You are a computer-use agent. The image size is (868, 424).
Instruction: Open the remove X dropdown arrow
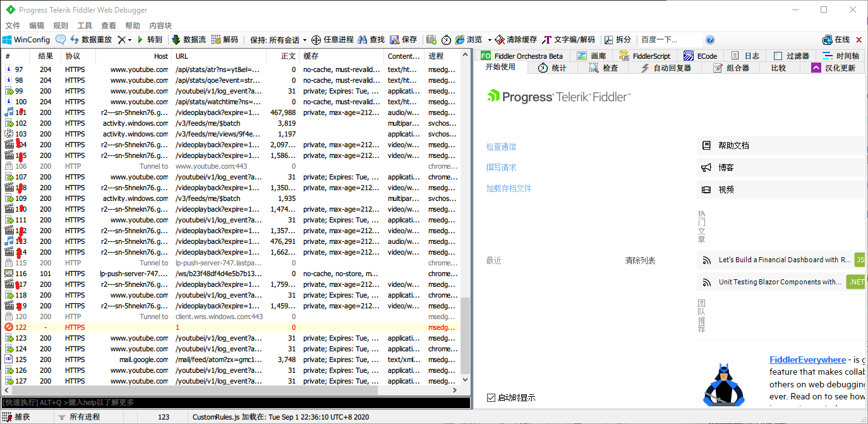point(130,40)
